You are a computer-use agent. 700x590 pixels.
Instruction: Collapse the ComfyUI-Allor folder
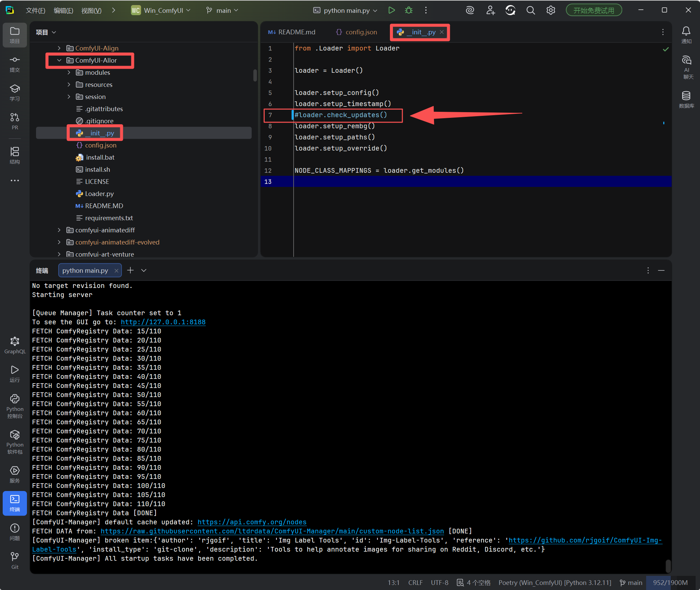(x=59, y=60)
